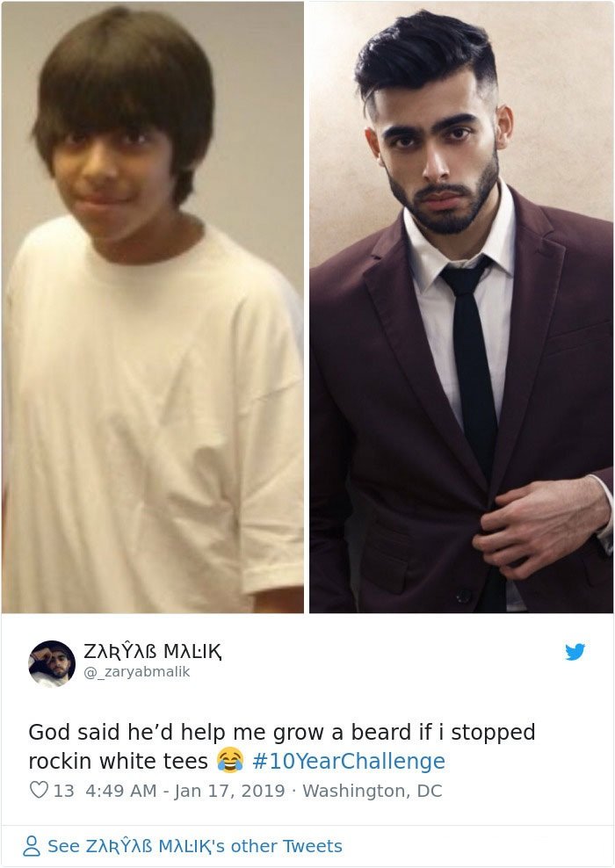This screenshot has width=615, height=868.
Task: Open the @_zaryabmalik handle link
Action: [137, 671]
